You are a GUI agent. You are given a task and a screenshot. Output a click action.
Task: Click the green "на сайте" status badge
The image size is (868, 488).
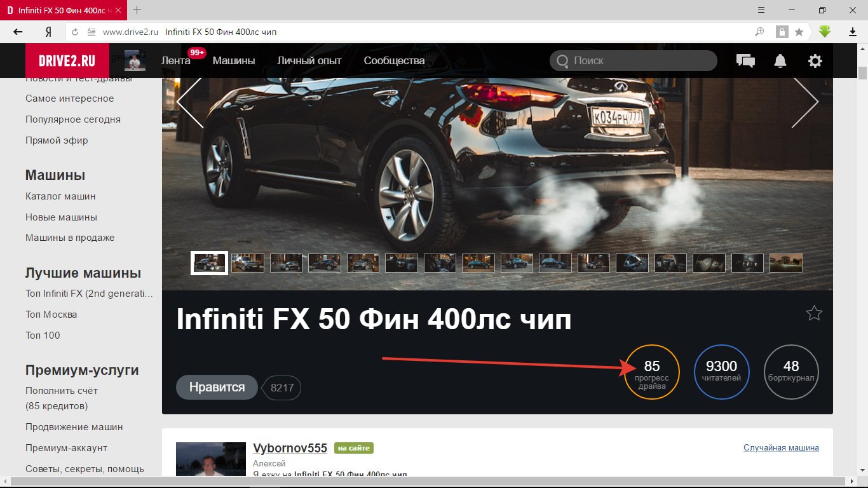point(354,448)
